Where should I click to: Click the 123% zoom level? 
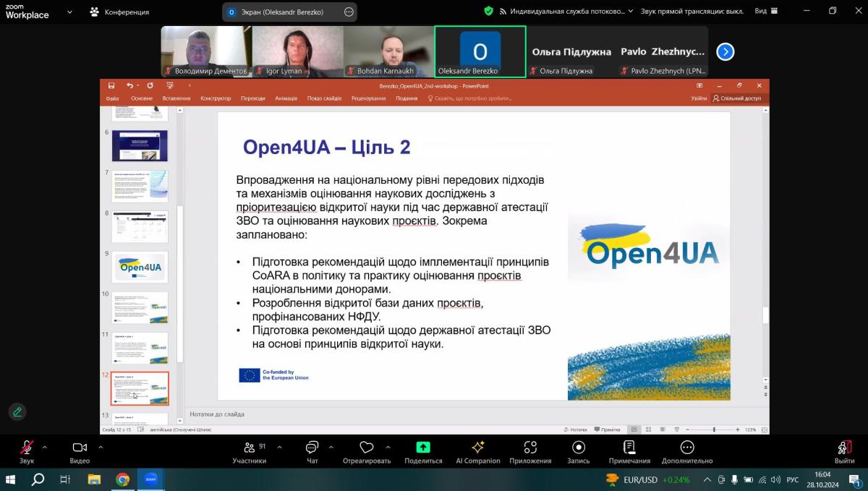[x=750, y=430]
